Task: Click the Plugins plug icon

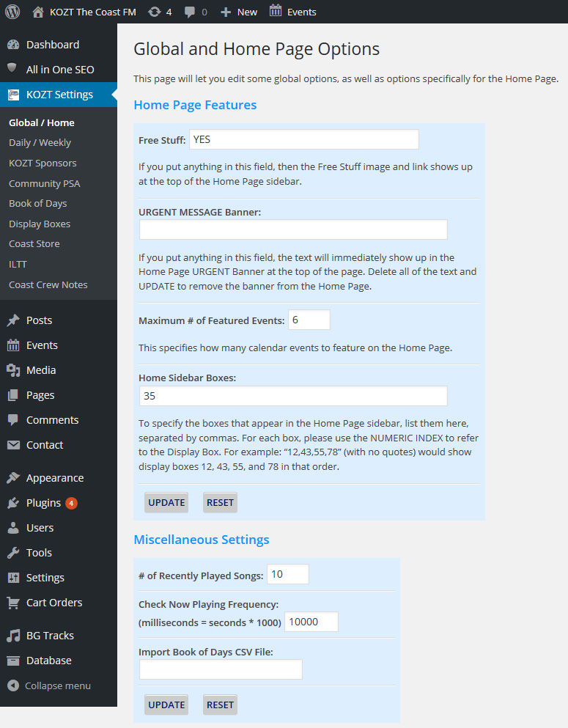Action: pyautogui.click(x=13, y=503)
